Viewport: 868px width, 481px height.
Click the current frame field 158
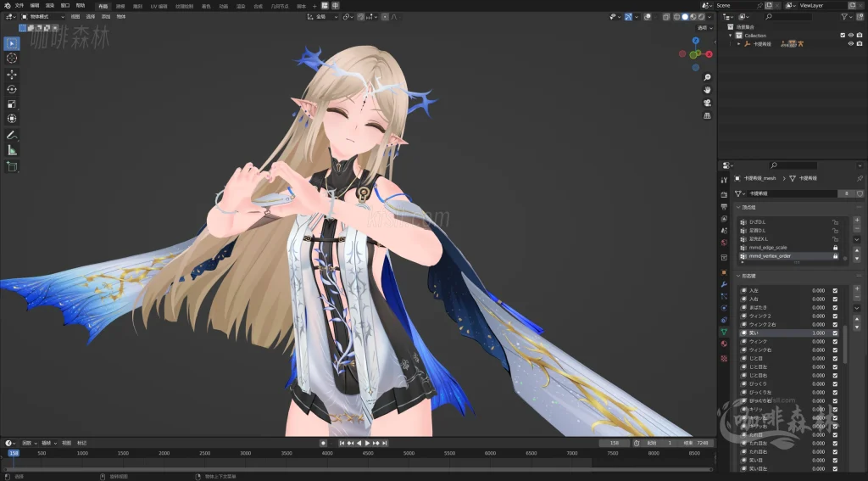pos(615,443)
